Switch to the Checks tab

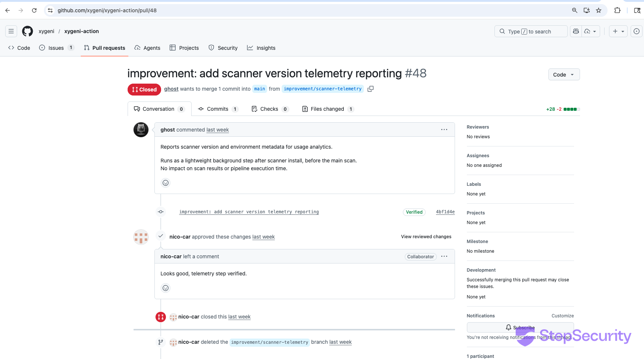coord(270,109)
